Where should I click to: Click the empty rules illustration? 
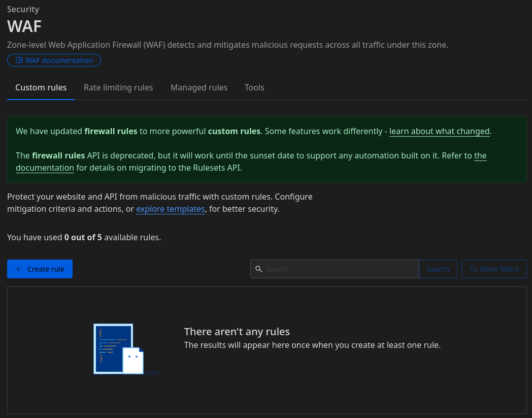click(126, 349)
